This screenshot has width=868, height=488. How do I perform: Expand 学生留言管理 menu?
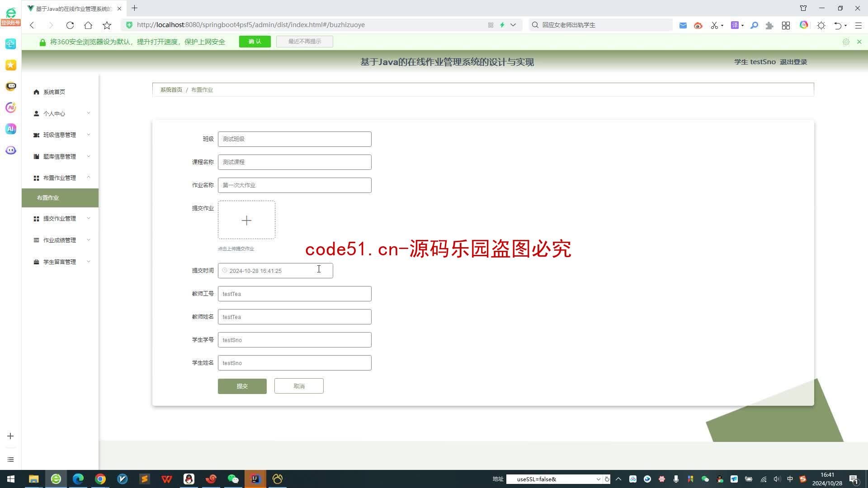click(x=60, y=262)
